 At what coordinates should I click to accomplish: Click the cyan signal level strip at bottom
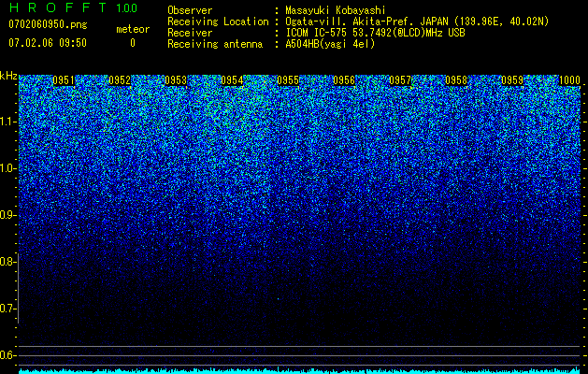pos(300,371)
